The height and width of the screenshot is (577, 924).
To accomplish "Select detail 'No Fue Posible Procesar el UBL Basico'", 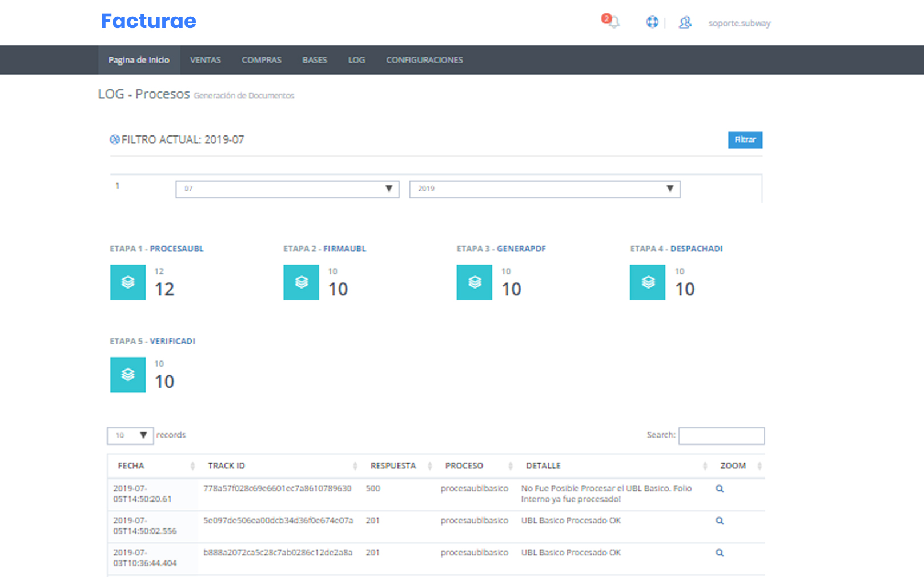I will [606, 494].
